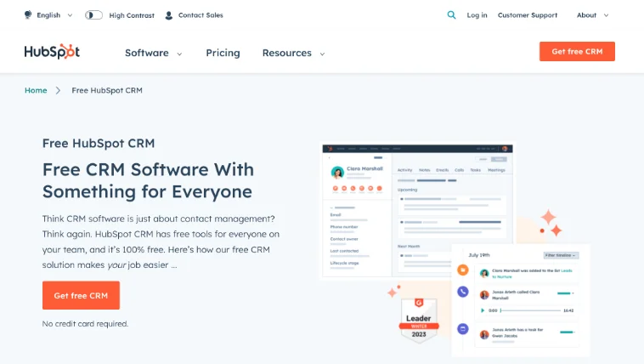Click the Next Month label in preview
This screenshot has height=364, width=644.
coord(409,247)
